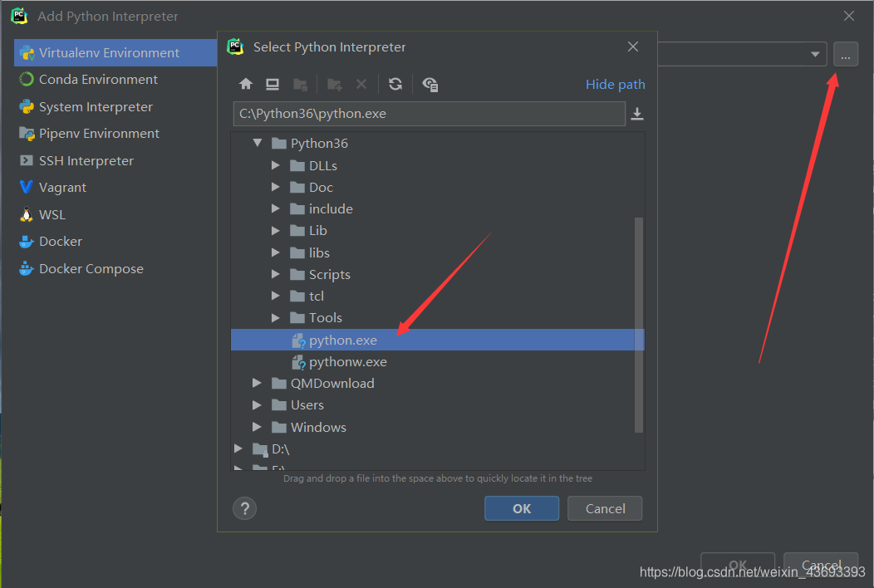Select python.exe in file tree
The height and width of the screenshot is (588, 874).
tap(438, 340)
